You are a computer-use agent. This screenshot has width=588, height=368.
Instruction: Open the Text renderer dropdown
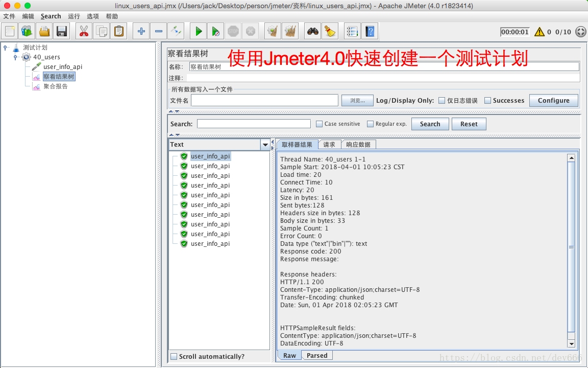tap(265, 145)
